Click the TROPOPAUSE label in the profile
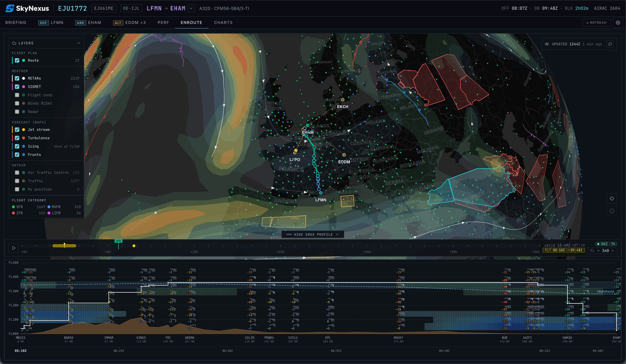The width and height of the screenshot is (626, 364). pyautogui.click(x=605, y=292)
